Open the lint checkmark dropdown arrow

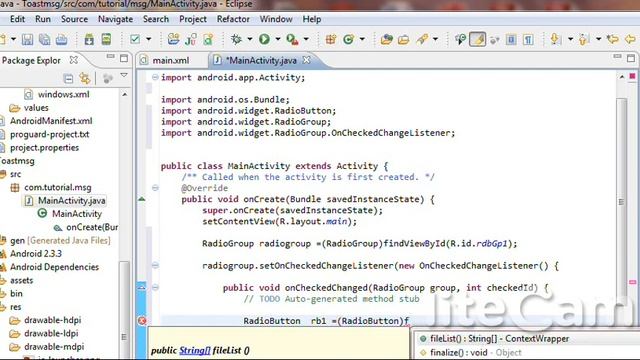pyautogui.click(x=149, y=39)
